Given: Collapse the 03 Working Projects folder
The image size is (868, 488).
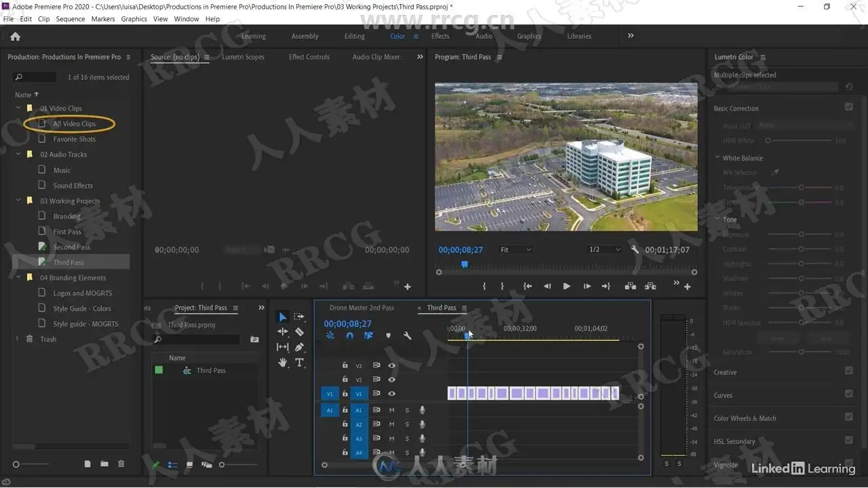Looking at the screenshot, I should (x=19, y=201).
